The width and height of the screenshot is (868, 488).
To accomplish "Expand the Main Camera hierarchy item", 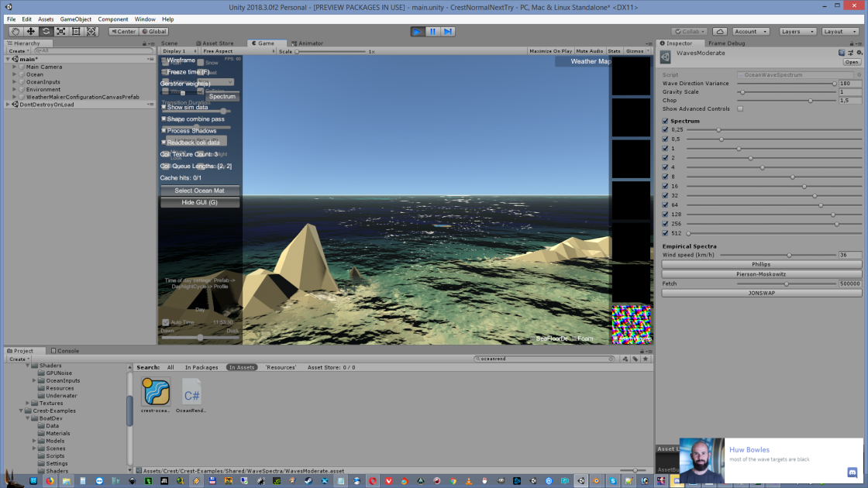I will point(15,67).
